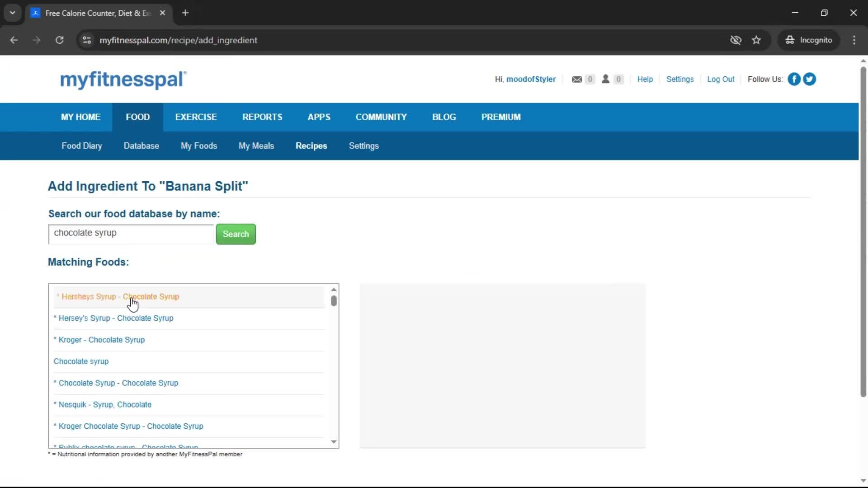This screenshot has height=488, width=868.
Task: Bookmark this page with the star icon
Action: (x=756, y=40)
